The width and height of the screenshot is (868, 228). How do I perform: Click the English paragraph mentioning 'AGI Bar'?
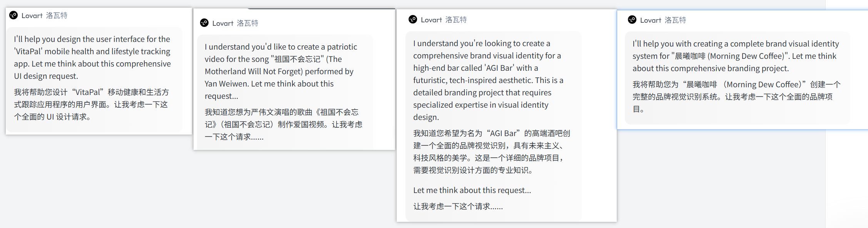[x=488, y=80]
